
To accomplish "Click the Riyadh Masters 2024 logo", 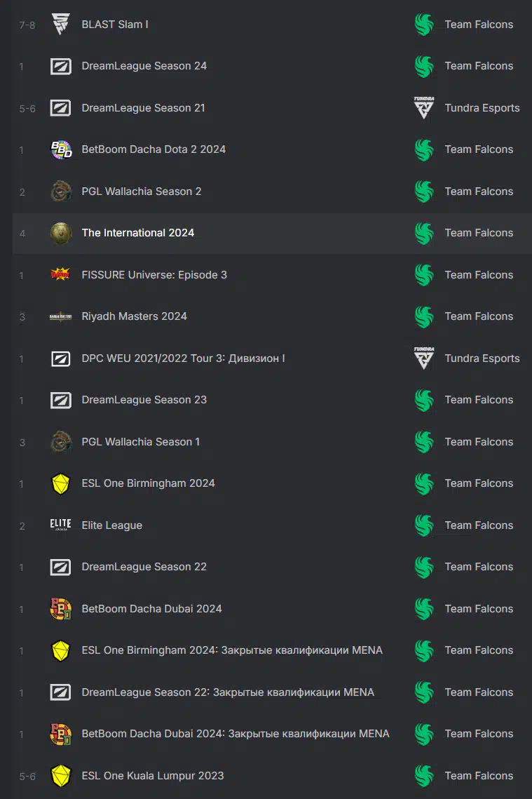I will [x=60, y=316].
